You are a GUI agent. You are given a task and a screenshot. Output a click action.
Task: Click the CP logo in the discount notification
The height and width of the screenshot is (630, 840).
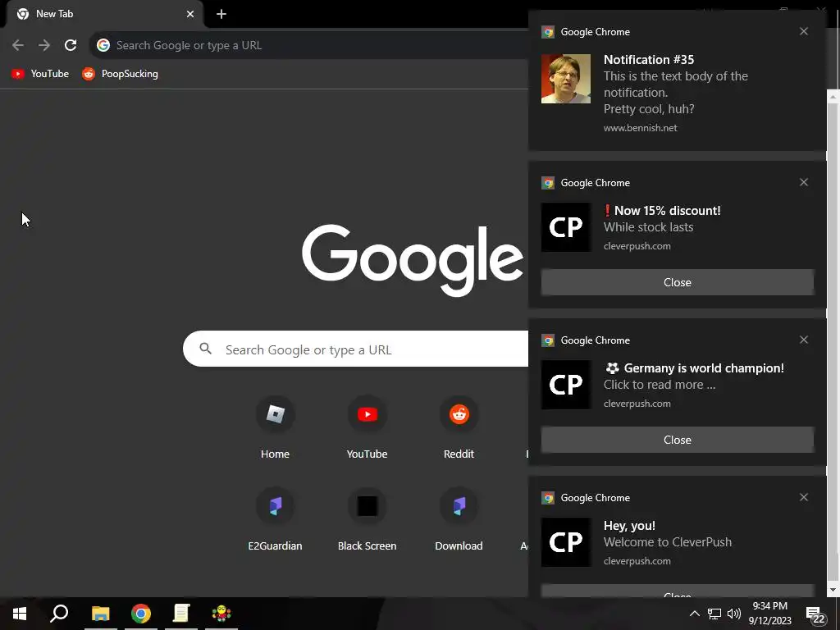coord(566,227)
